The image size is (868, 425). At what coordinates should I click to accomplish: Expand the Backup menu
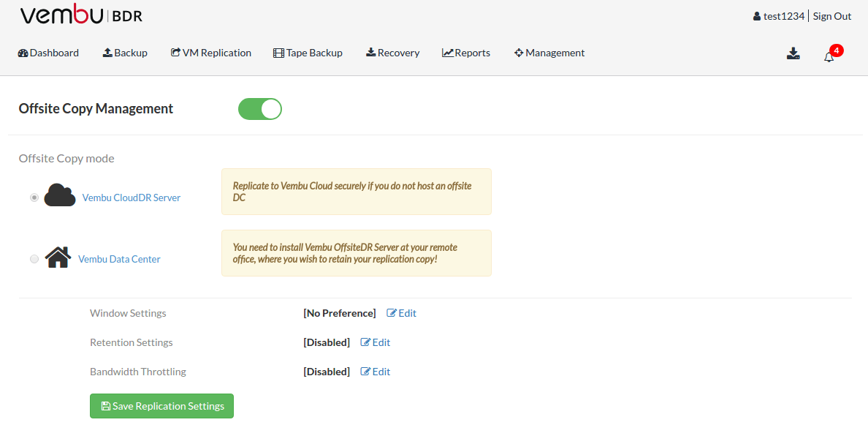125,53
